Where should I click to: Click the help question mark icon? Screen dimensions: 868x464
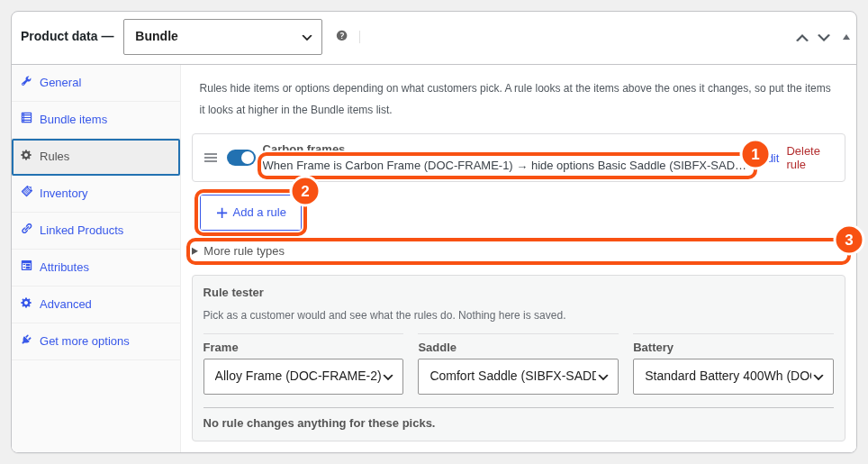[x=341, y=36]
